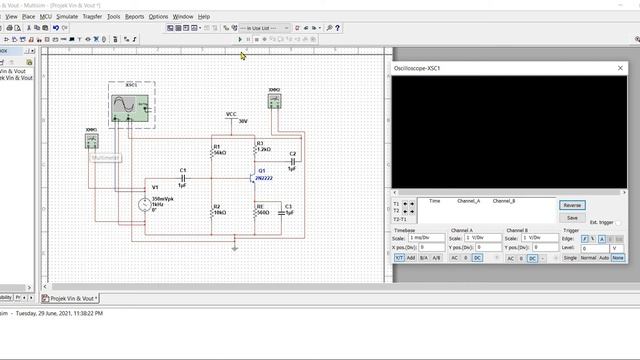The height and width of the screenshot is (360, 640).
Task: Open the Transfer menu
Action: tap(92, 16)
